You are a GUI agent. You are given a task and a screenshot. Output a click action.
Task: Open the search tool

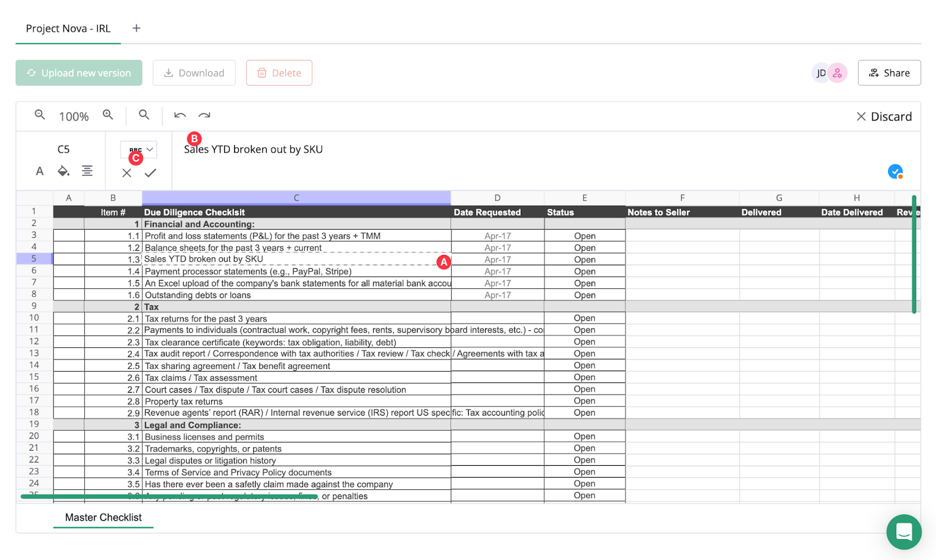[144, 115]
